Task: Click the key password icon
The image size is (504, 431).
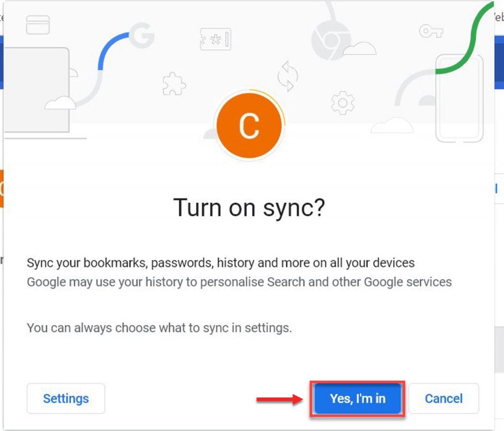Action: [x=431, y=31]
